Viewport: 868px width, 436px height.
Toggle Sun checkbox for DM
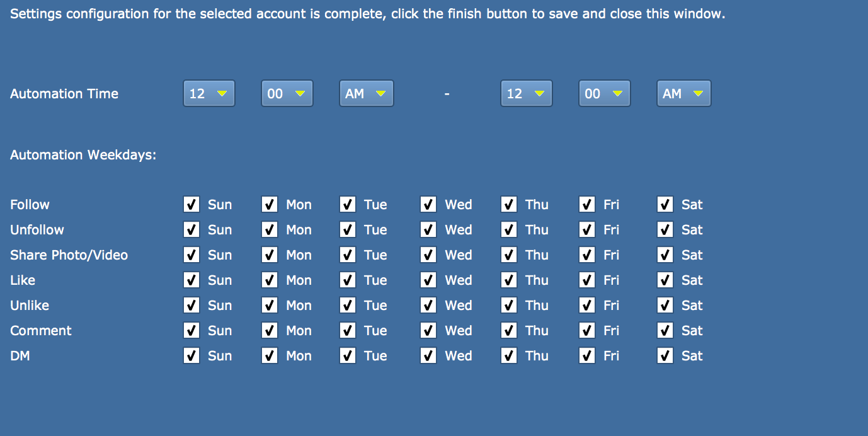[x=191, y=355]
